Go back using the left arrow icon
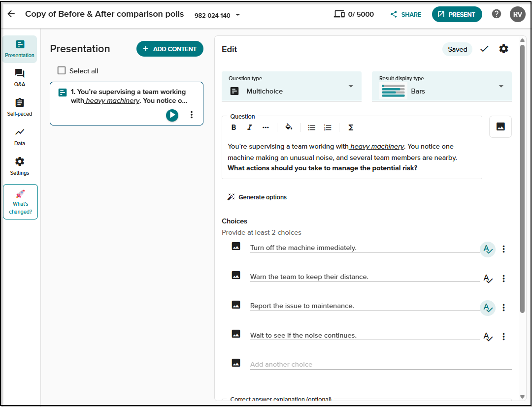The image size is (532, 407). (x=11, y=14)
